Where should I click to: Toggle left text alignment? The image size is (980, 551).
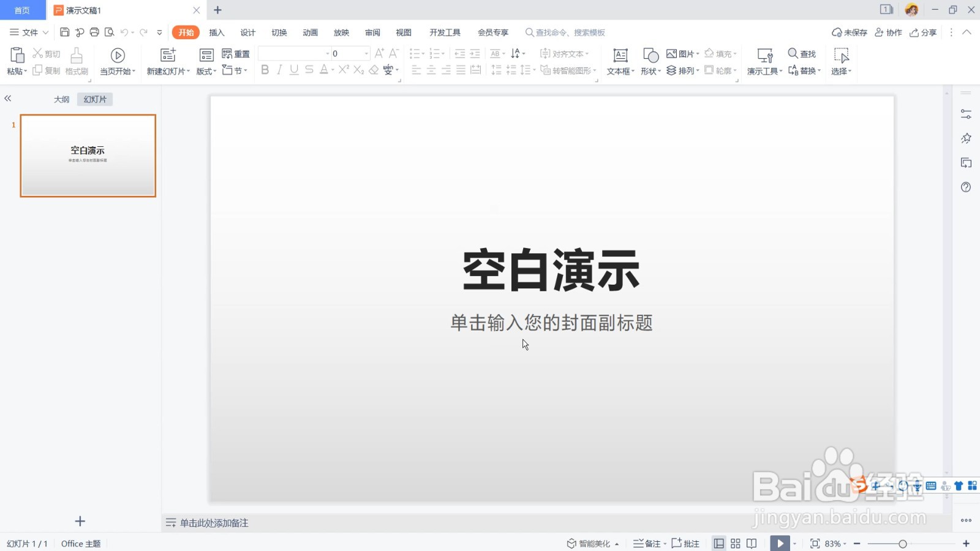(417, 70)
